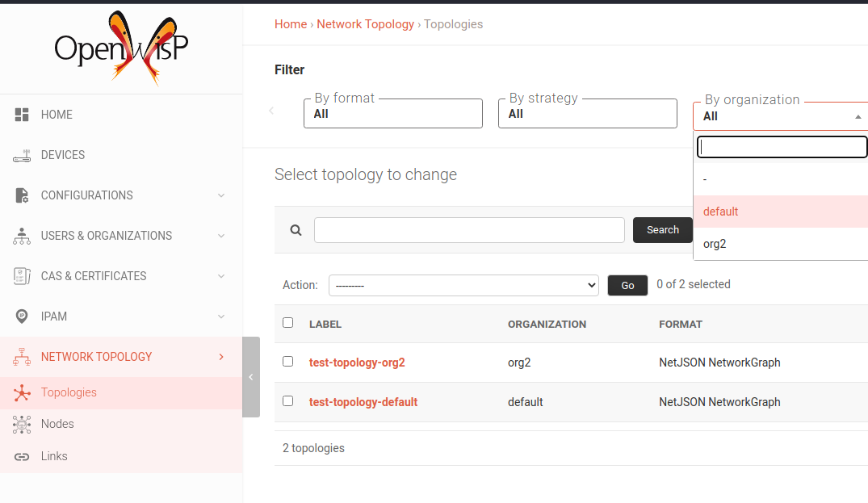Click the Links chain icon
This screenshot has width=868, height=503.
pyautogui.click(x=22, y=455)
